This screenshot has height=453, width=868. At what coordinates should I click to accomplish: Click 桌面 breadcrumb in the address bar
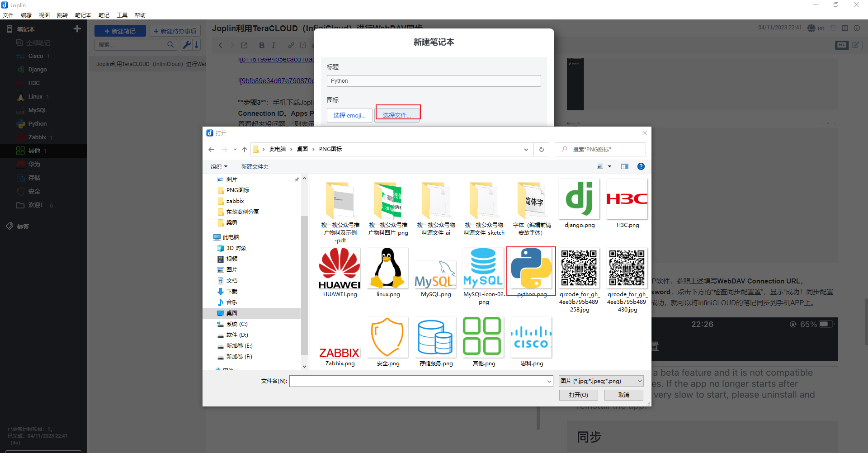302,149
